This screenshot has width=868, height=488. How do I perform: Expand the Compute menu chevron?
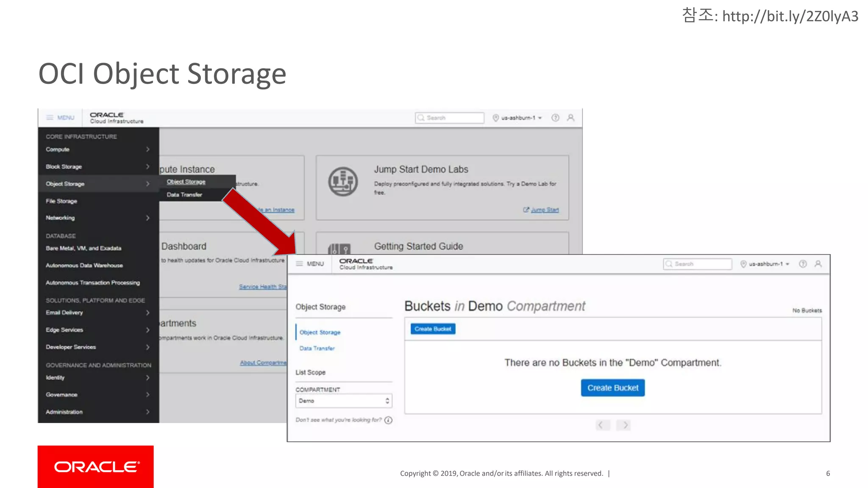pos(147,150)
